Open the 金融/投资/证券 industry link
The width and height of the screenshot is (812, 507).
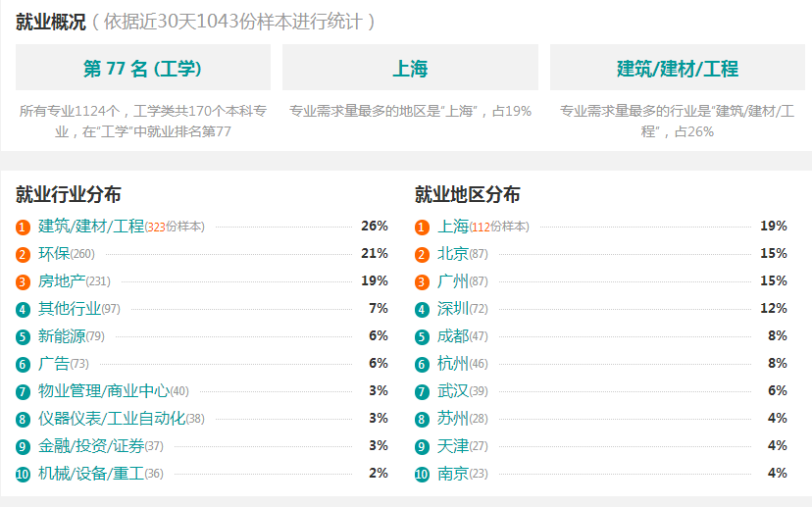click(91, 446)
